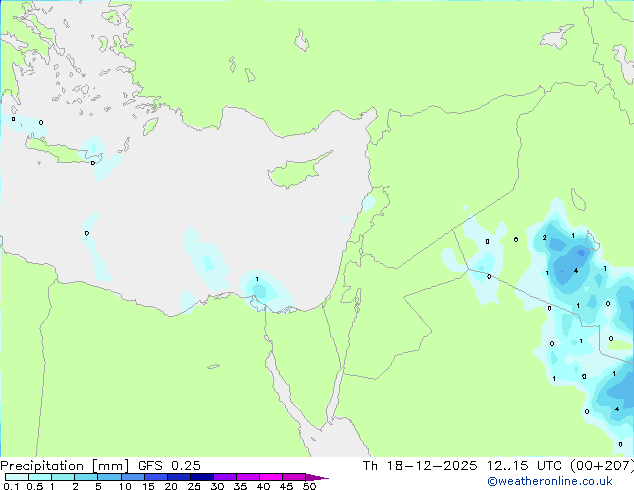
Task: Select the 20–25 mm legend swatch
Action: point(178,477)
